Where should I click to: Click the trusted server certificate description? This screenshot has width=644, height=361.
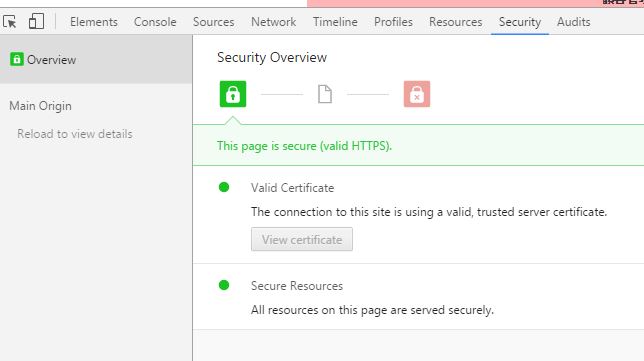429,212
